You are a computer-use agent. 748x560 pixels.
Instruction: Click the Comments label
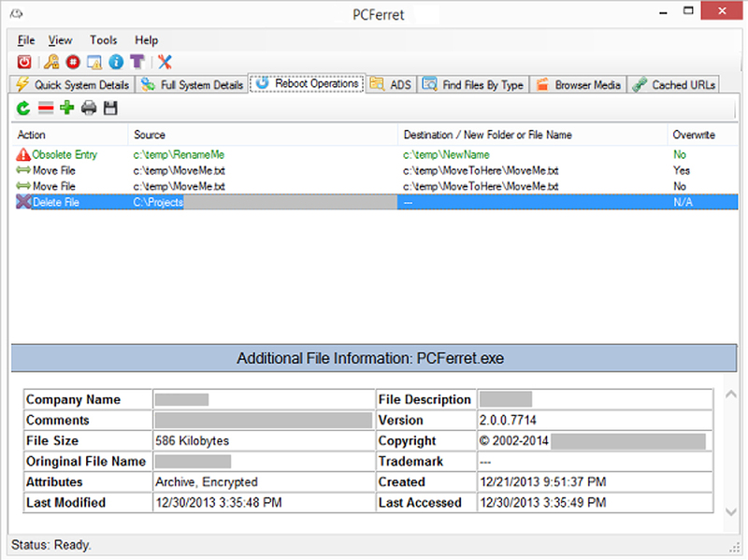58,421
